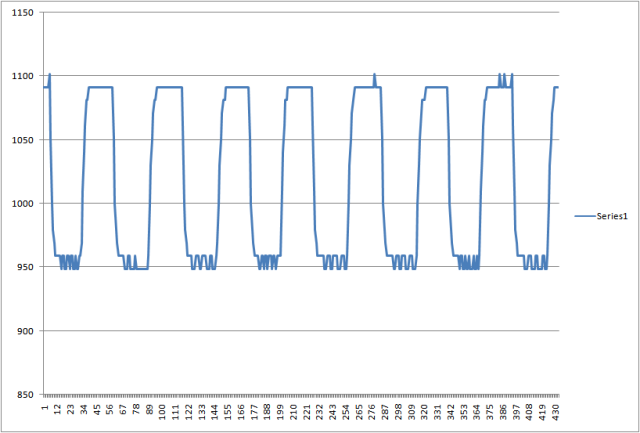The image size is (640, 433).
Task: Select the first data spike near chart start
Action: [49, 76]
